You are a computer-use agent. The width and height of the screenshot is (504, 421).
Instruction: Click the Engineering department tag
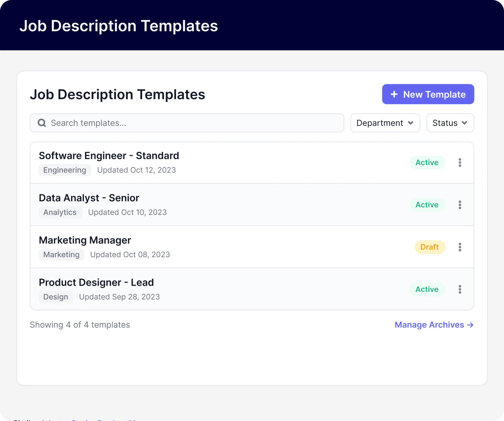pos(65,170)
